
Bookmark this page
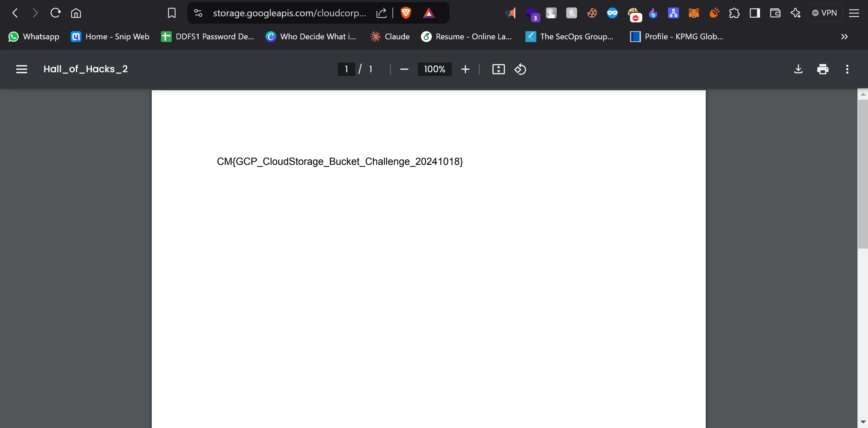[x=172, y=13]
